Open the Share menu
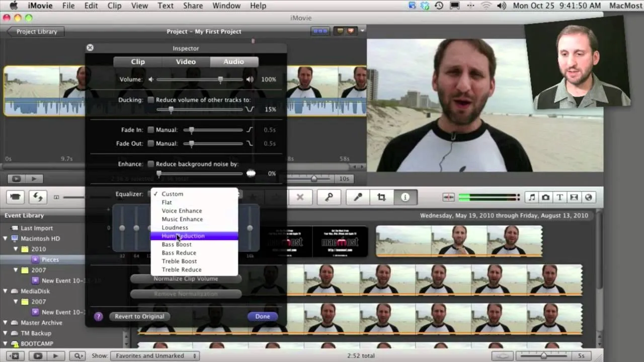This screenshot has height=362, width=644. point(193,6)
